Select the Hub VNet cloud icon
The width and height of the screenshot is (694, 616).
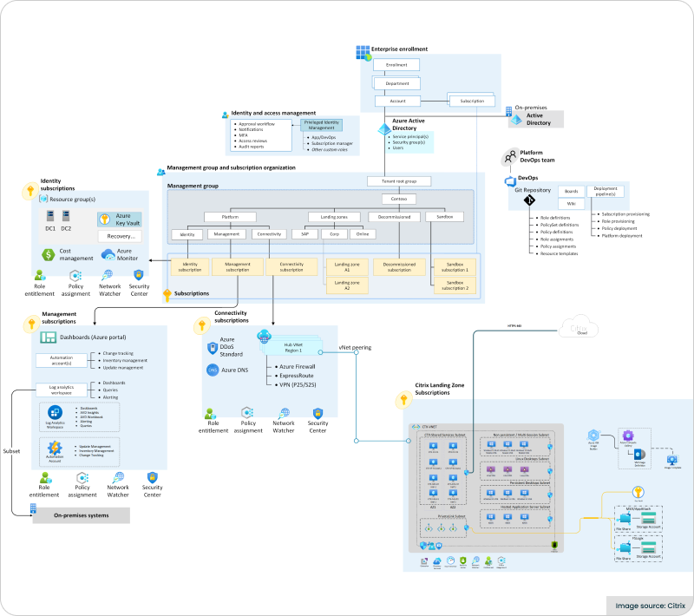tap(265, 337)
